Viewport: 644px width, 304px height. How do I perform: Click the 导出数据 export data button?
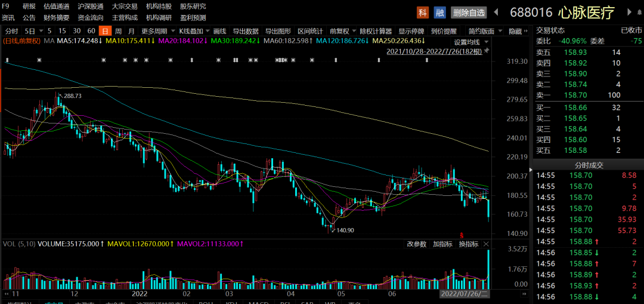[245, 31]
